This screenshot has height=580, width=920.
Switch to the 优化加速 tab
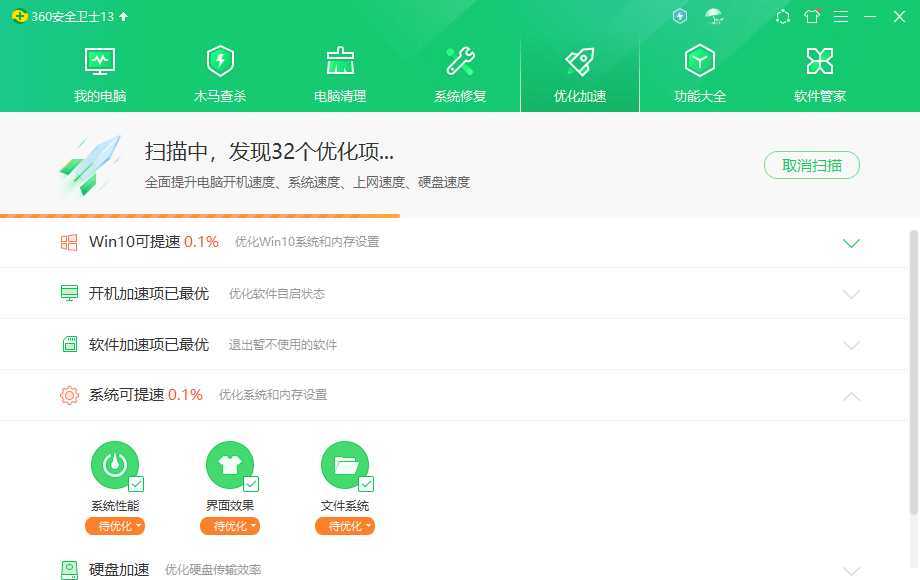[x=579, y=70]
